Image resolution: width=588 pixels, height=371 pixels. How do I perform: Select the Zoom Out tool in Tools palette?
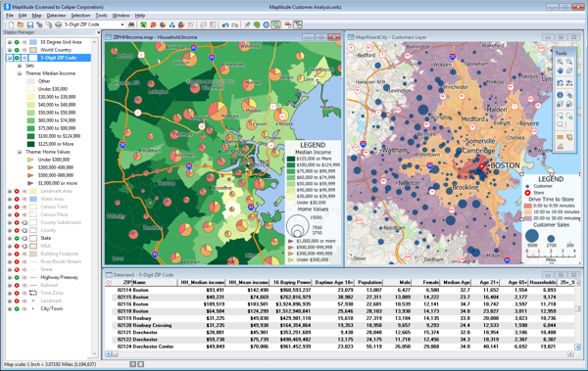(x=569, y=62)
